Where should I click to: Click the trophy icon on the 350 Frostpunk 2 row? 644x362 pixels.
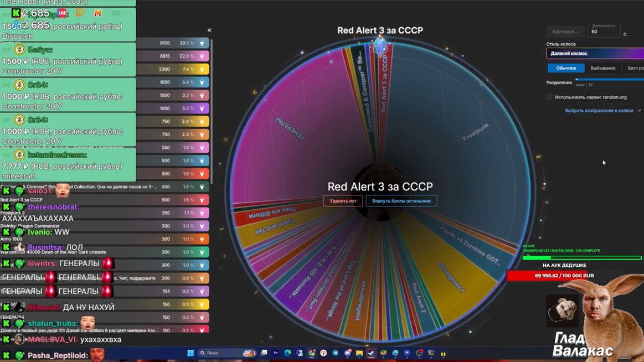click(x=202, y=213)
